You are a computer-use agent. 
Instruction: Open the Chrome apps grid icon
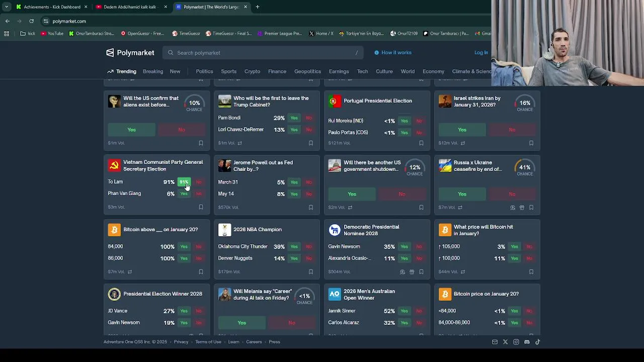click(7, 34)
